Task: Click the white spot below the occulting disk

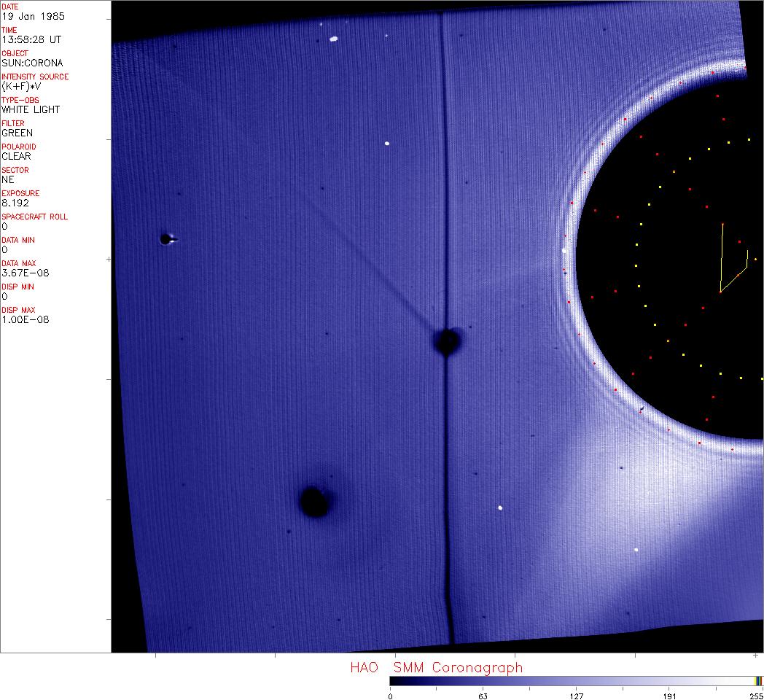Action: point(636,549)
